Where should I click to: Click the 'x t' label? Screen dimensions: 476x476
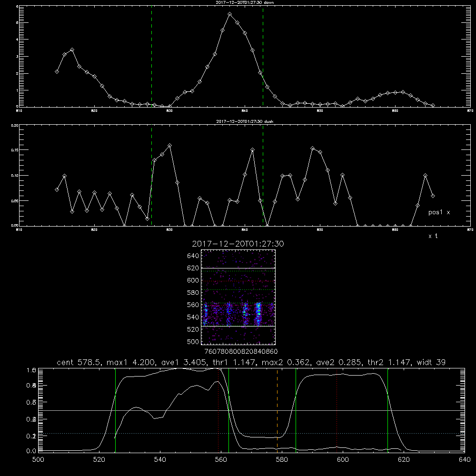pos(433,236)
